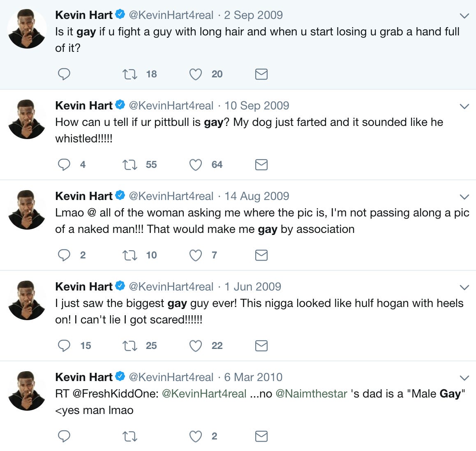
Task: Reply to the 2 Sep 2009 tweet
Action: coord(64,74)
